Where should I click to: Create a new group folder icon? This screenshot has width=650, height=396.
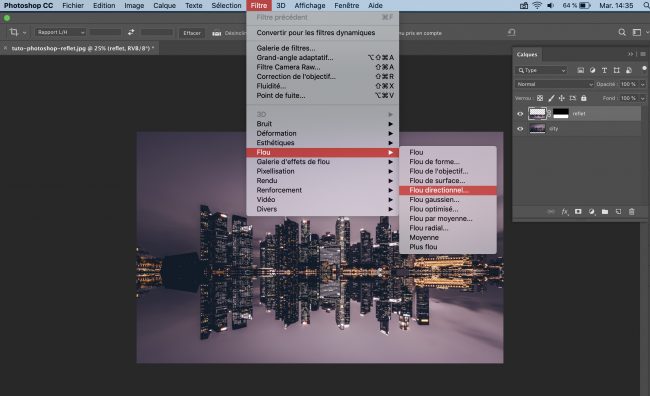[605, 212]
